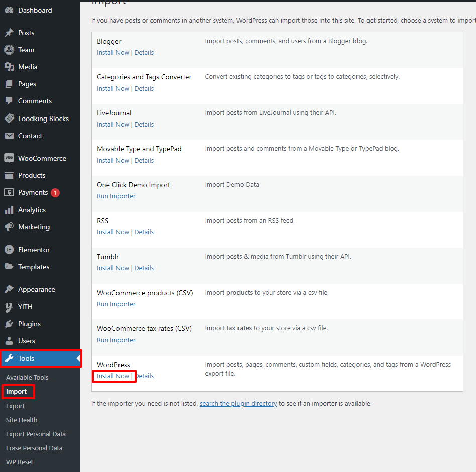Select Import under Tools submenu
Screen dimensions: 476x472
tap(17, 392)
